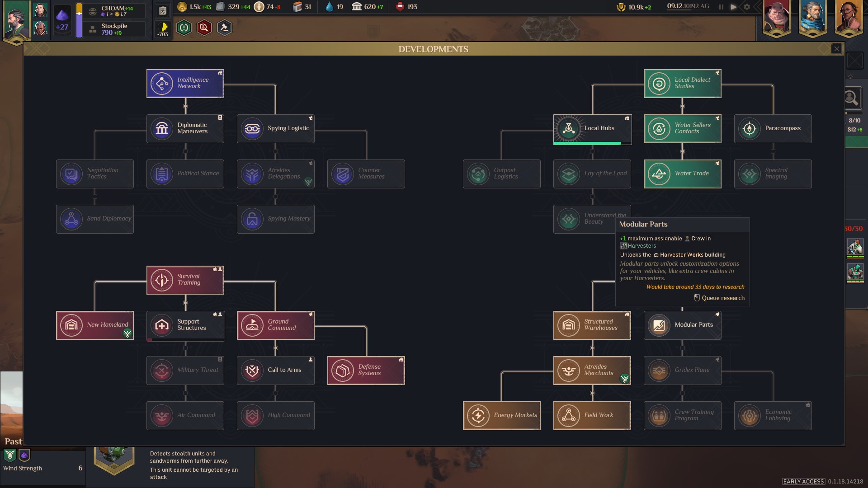Select Support Structures development node

185,325
